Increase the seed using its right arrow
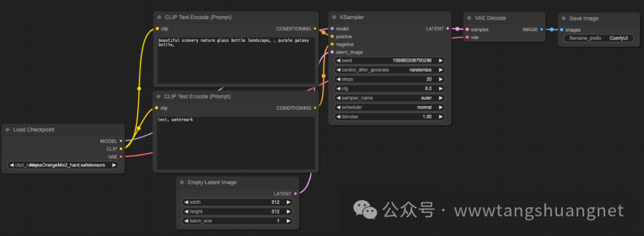 [441, 60]
